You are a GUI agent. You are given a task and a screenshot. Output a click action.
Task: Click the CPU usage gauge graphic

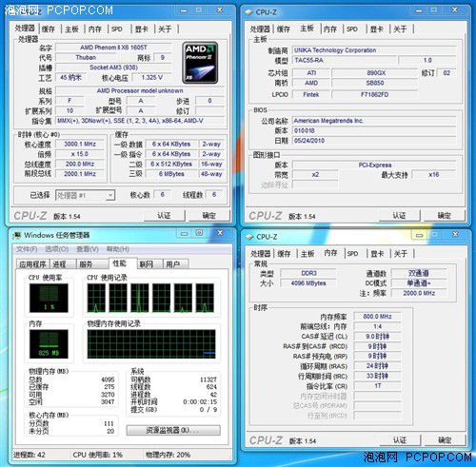49,298
